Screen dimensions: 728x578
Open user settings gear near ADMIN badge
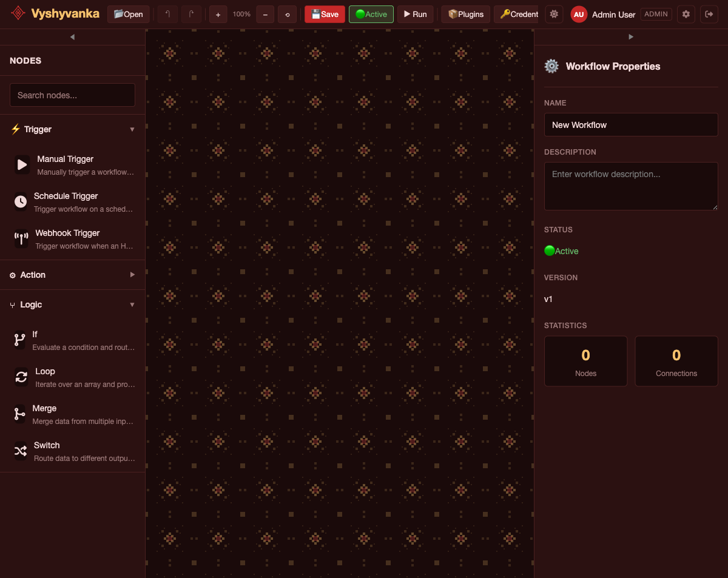click(x=686, y=14)
